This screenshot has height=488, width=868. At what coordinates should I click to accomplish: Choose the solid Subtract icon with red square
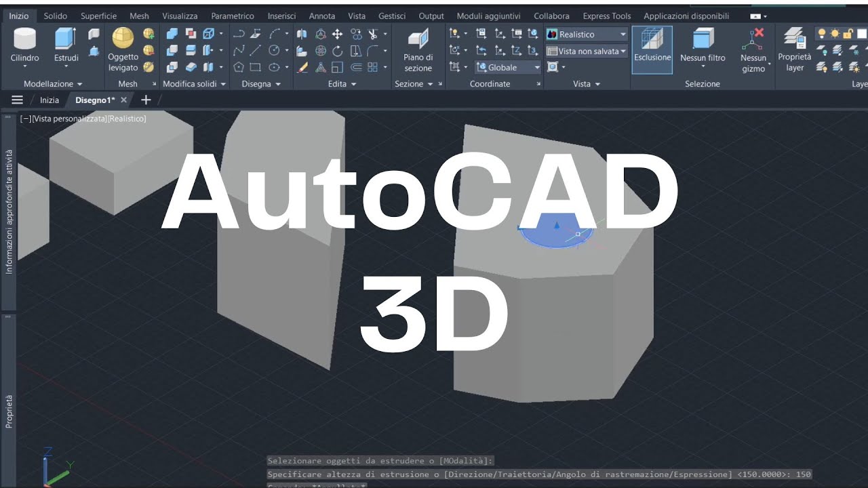click(x=191, y=33)
